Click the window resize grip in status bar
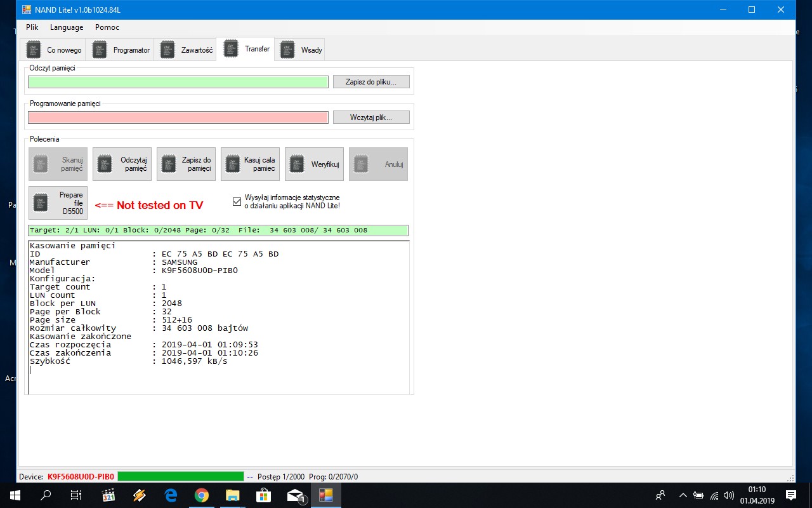Viewport: 812px width, 508px height. click(x=790, y=477)
